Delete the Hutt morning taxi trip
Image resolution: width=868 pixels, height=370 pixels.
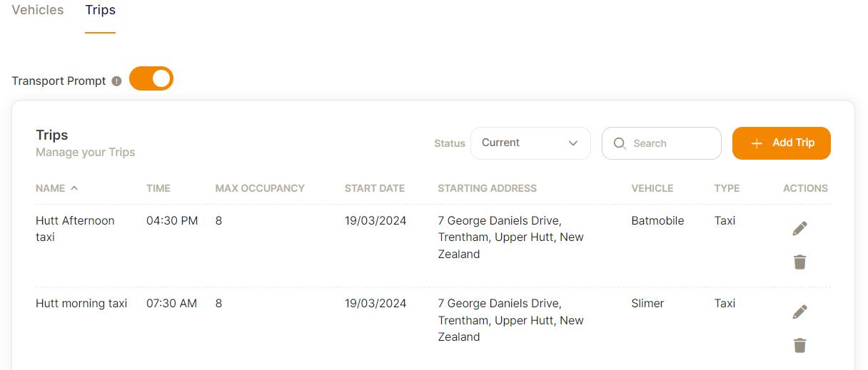coord(799,345)
